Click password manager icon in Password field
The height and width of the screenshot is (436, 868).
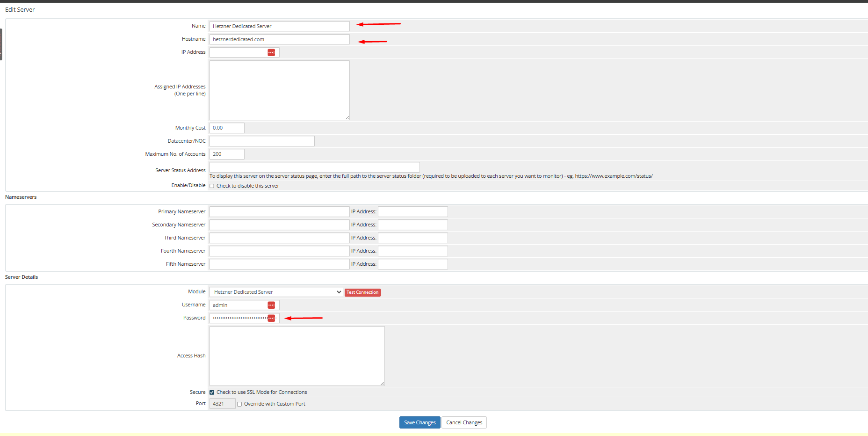[271, 318]
